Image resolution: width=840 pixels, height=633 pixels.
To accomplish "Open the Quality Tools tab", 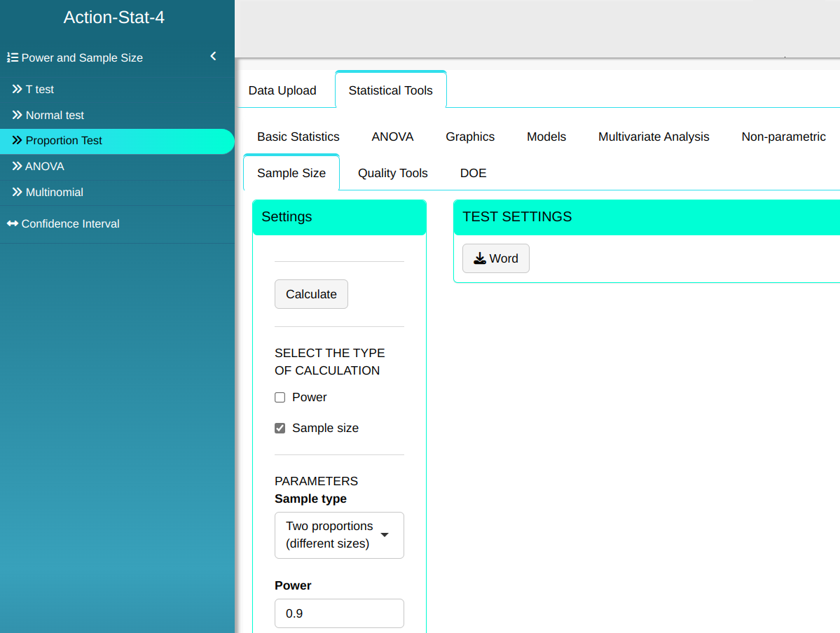I will click(392, 173).
